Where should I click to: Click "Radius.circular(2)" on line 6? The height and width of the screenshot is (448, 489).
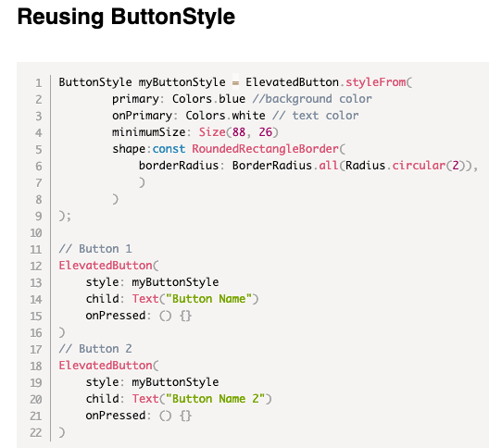(x=406, y=166)
